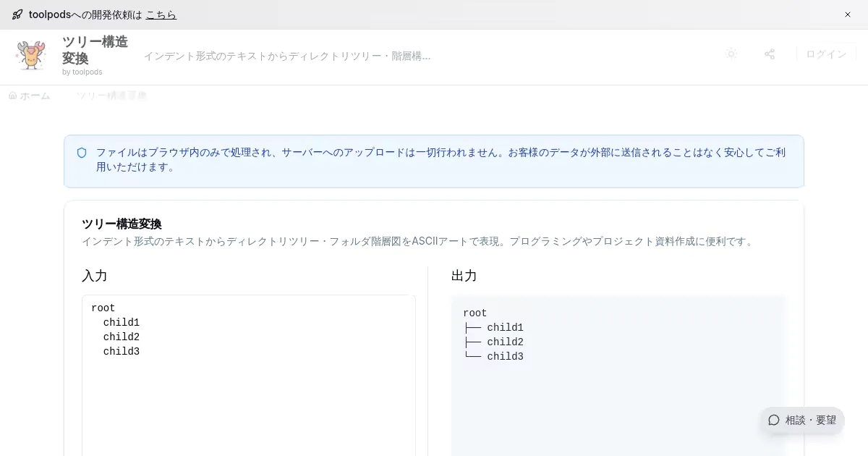Select the ツリー構造変換 breadcrumb item
Image resolution: width=868 pixels, height=456 pixels.
point(111,96)
